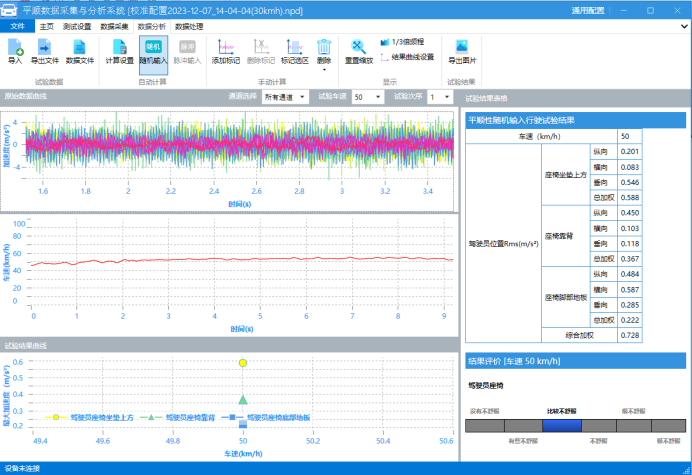
Task: Click 导出图片 export image icon
Action: click(462, 52)
